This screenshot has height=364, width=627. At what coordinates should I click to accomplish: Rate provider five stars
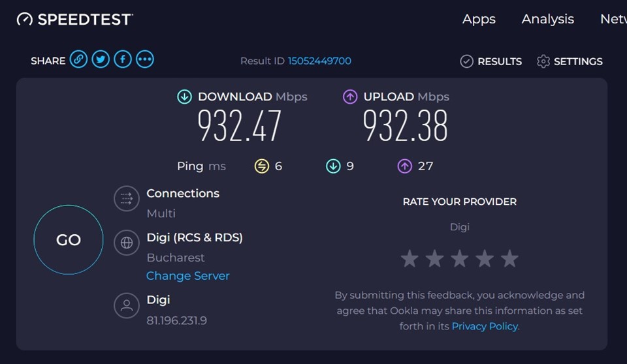point(509,259)
